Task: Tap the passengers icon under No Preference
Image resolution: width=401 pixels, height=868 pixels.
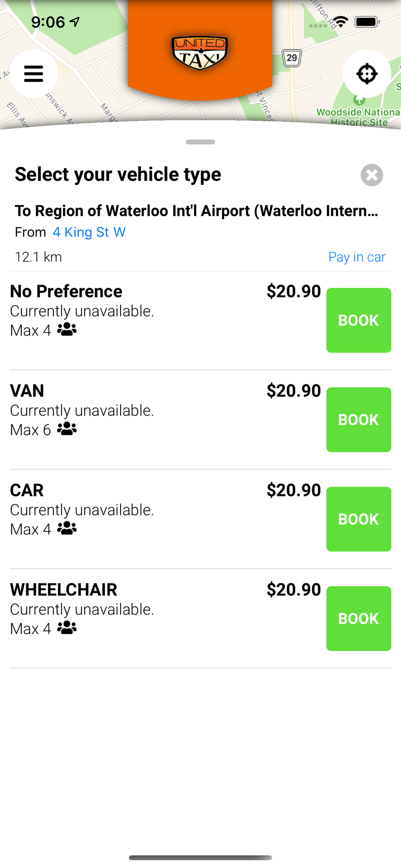Action: tap(67, 330)
